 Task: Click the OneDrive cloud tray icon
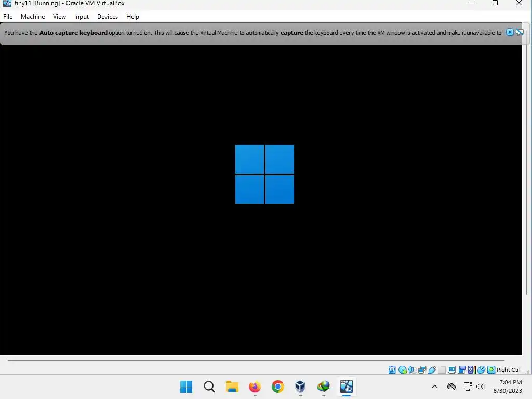(x=451, y=387)
